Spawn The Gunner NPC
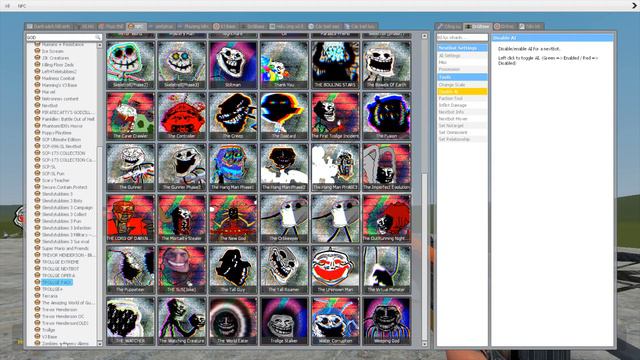The image size is (640, 360). [131, 167]
